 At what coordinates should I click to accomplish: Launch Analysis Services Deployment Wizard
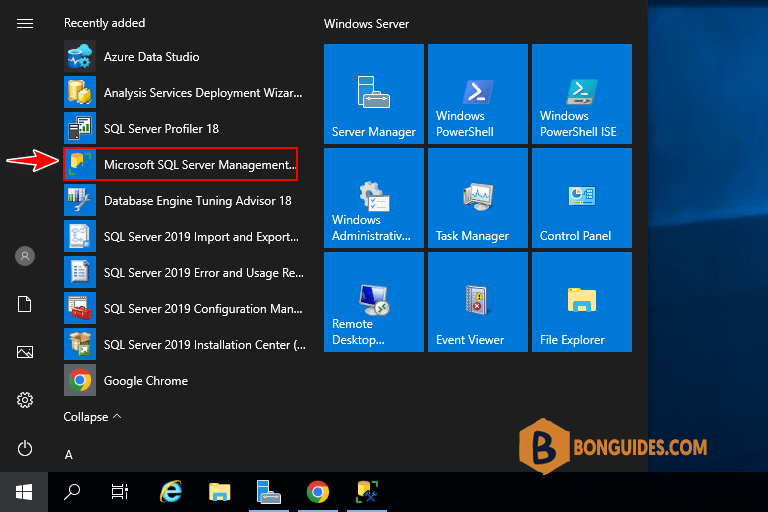[x=184, y=93]
